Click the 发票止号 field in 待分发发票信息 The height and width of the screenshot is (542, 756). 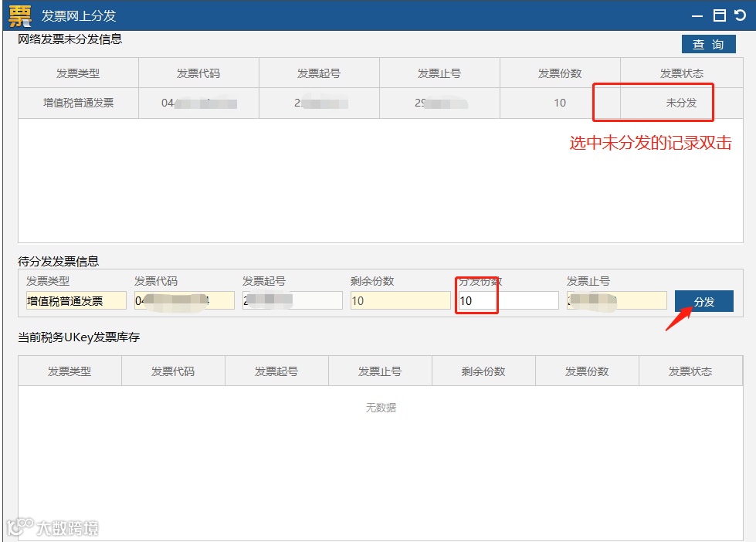[617, 301]
